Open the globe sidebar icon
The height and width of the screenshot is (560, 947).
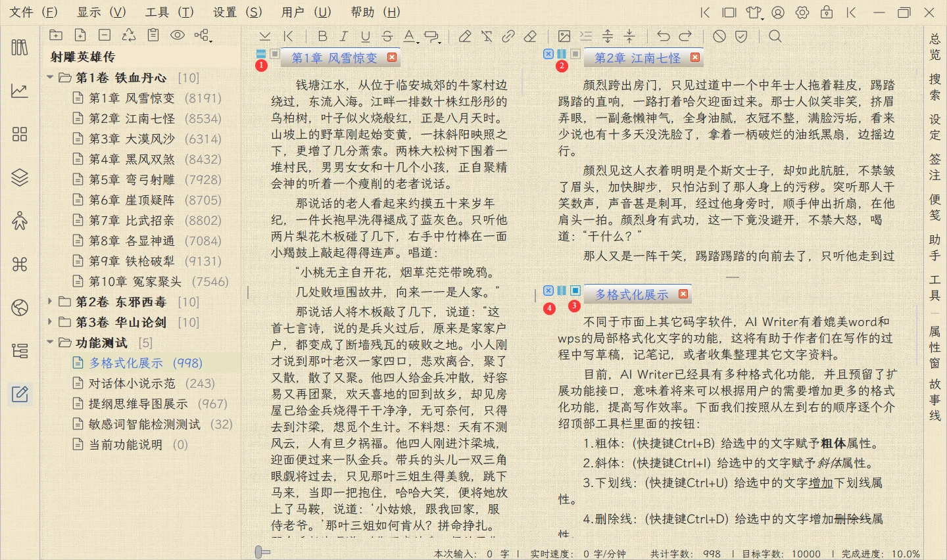[x=20, y=307]
